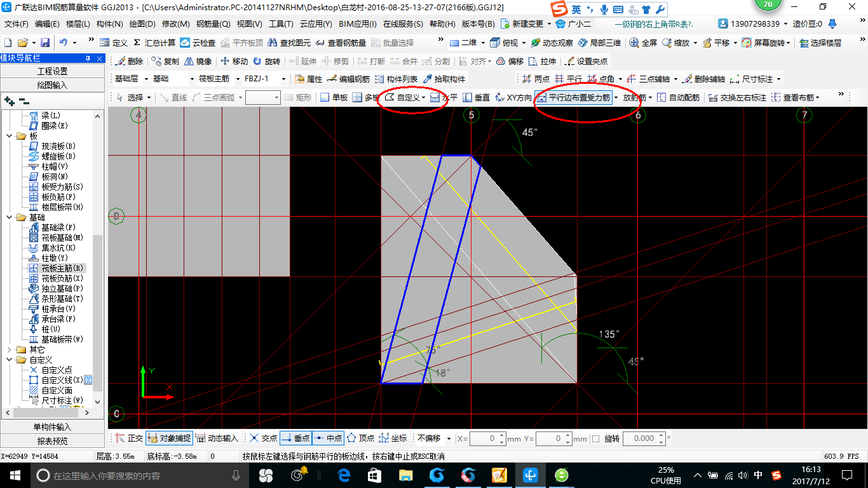Switch to 局部三维 partial 3D view
The width and height of the screenshot is (868, 488).
pos(600,43)
